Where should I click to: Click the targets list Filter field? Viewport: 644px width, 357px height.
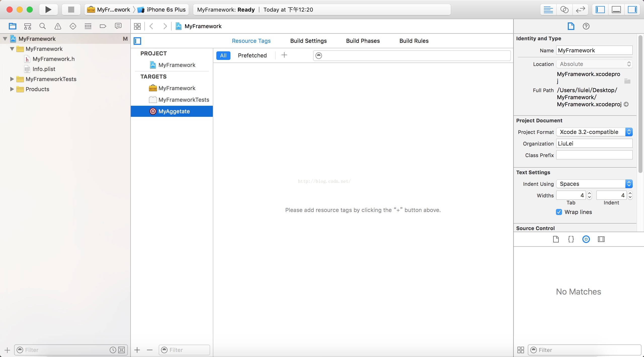click(184, 350)
